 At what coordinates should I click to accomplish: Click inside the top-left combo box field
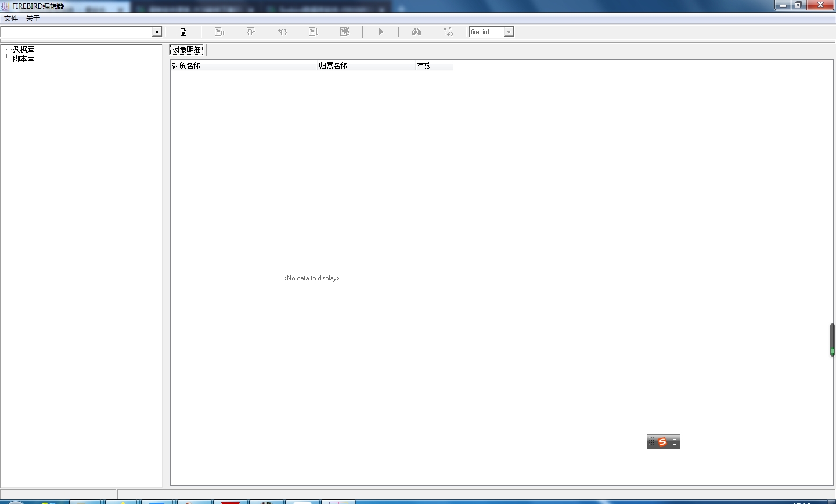point(75,32)
